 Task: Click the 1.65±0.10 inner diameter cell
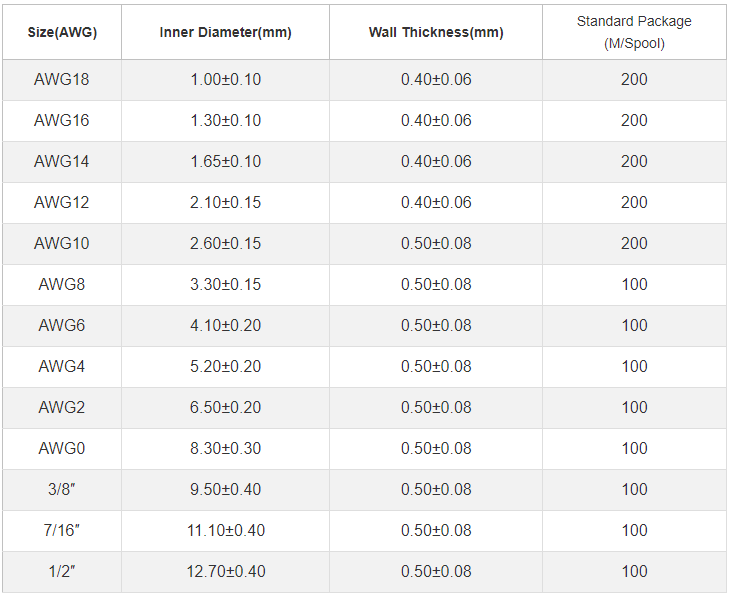tap(225, 162)
